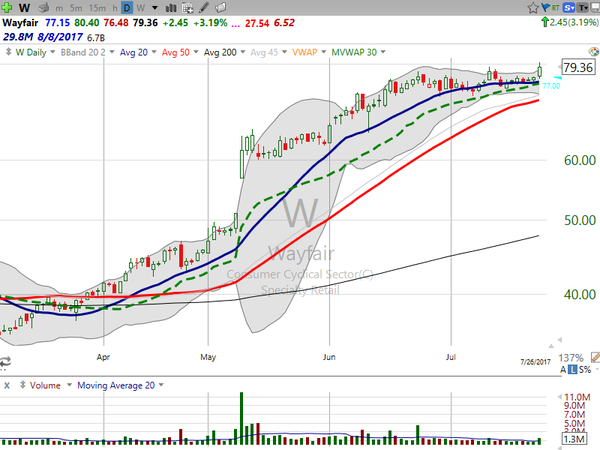Click the green up-arrow 2.45(3.19%) change
The image size is (600, 450).
click(x=570, y=23)
